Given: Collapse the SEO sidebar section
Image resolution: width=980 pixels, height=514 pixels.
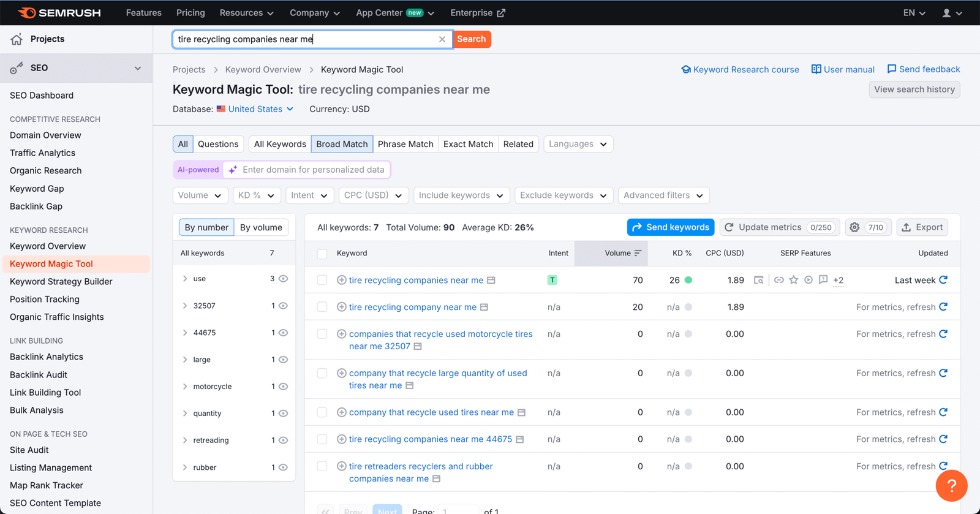Looking at the screenshot, I should point(138,68).
